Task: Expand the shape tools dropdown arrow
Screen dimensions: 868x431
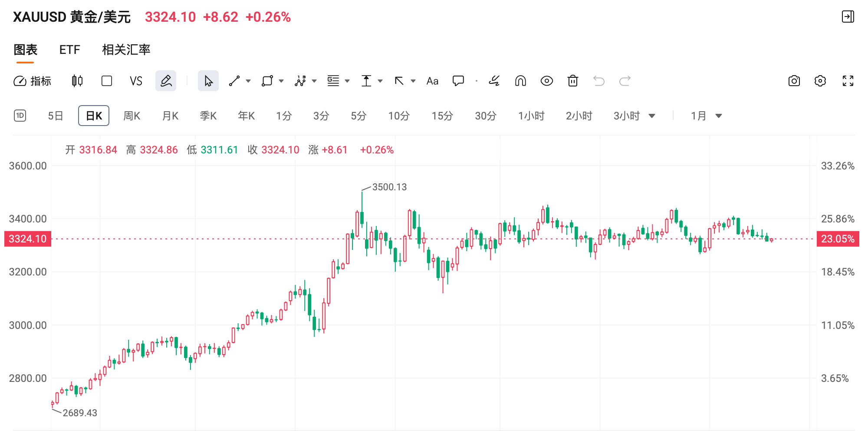Action: click(x=281, y=81)
